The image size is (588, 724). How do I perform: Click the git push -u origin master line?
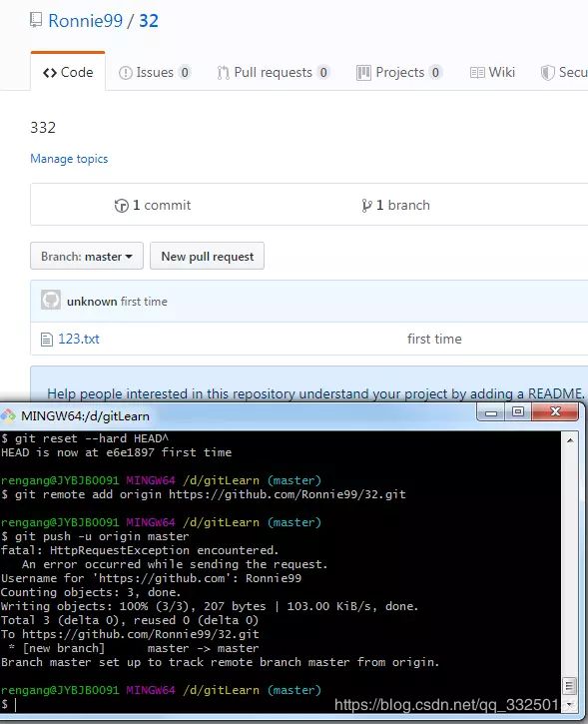click(95, 536)
